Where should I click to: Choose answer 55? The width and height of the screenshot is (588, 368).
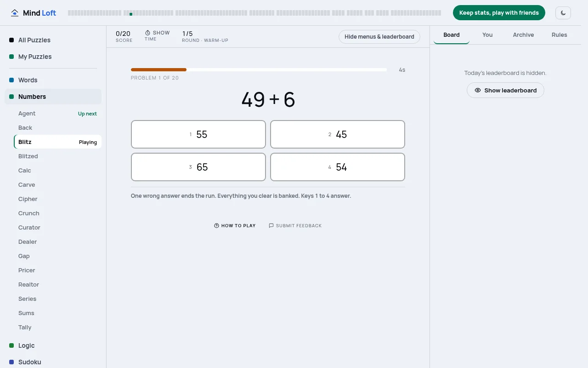(198, 134)
